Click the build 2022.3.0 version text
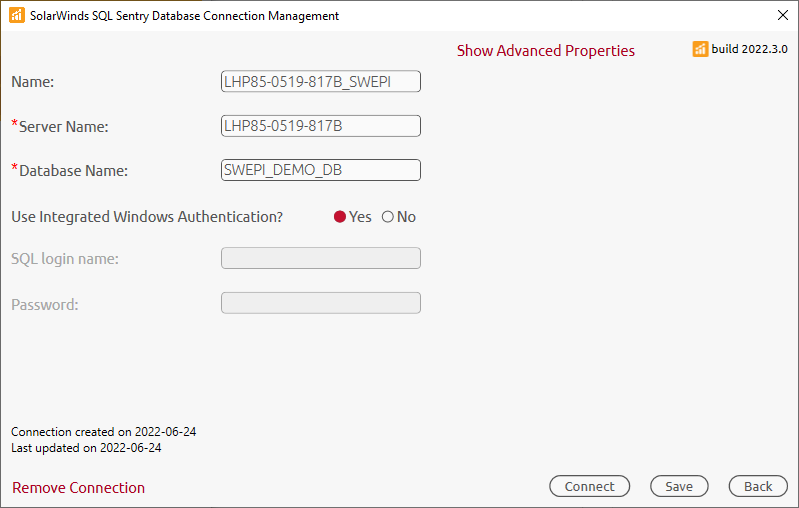Viewport: 799px width, 508px height. pyautogui.click(x=749, y=49)
